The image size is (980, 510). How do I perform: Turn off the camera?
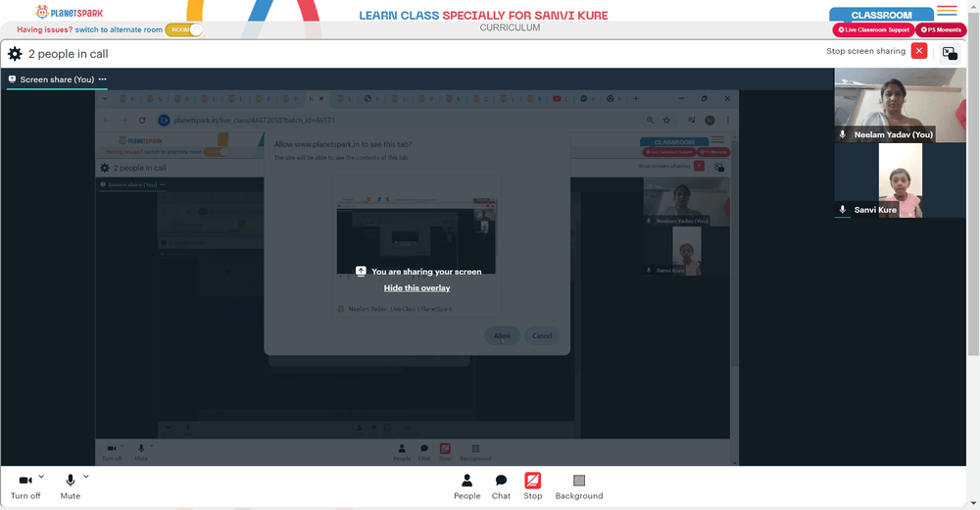(25, 486)
